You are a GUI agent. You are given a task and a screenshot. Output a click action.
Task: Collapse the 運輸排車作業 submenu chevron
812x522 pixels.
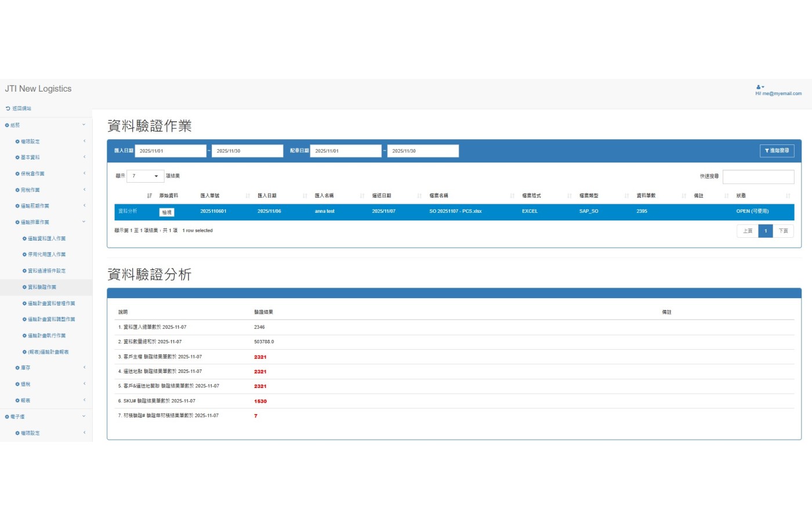coord(84,222)
